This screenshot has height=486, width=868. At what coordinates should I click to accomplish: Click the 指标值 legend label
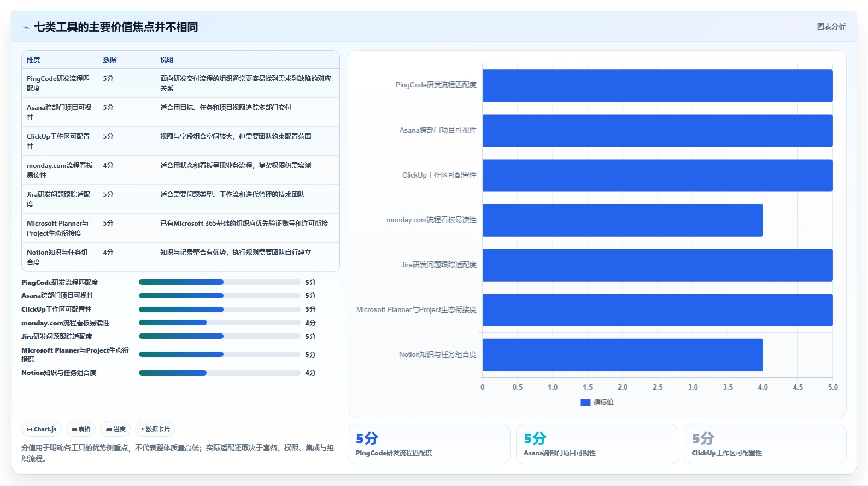pos(603,402)
